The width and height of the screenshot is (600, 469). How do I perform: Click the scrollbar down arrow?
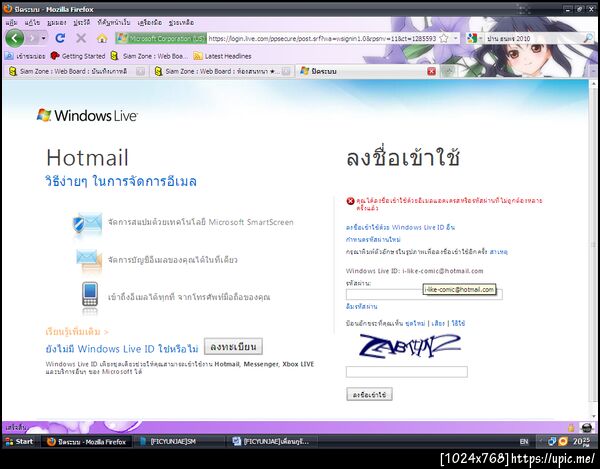[594, 416]
